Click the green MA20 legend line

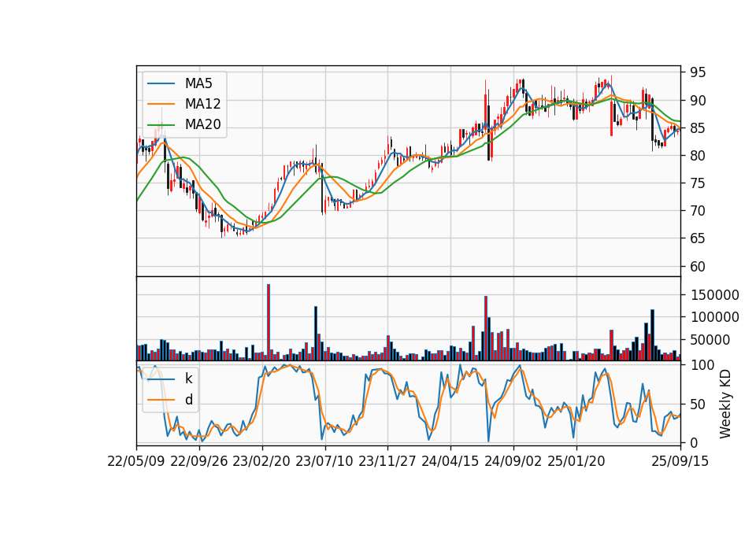pyautogui.click(x=161, y=124)
